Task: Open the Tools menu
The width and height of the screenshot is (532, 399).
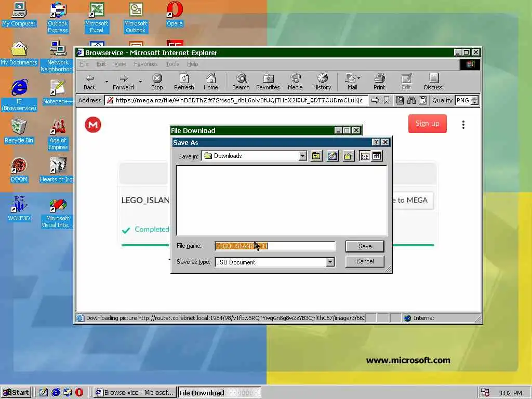Action: point(172,64)
